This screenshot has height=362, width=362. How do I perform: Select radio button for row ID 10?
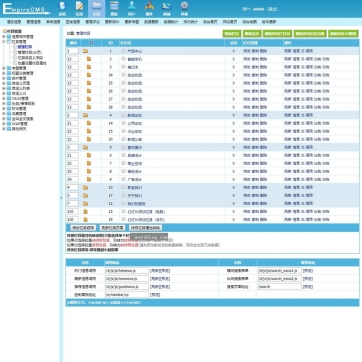pos(124,187)
